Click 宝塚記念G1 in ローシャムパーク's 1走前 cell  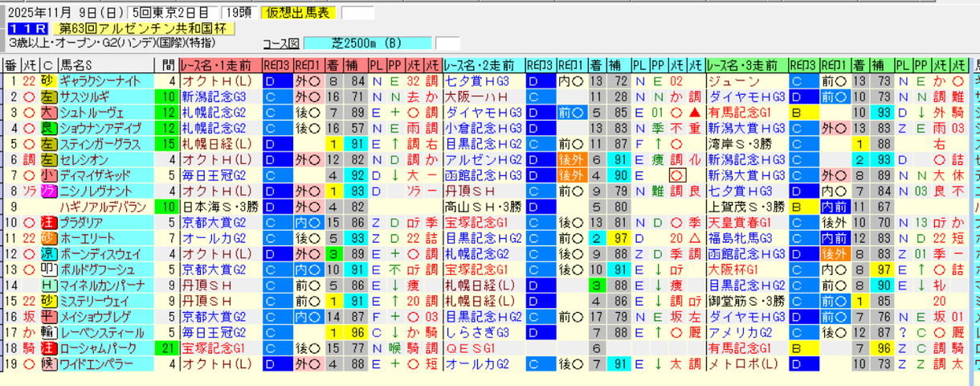coord(212,347)
